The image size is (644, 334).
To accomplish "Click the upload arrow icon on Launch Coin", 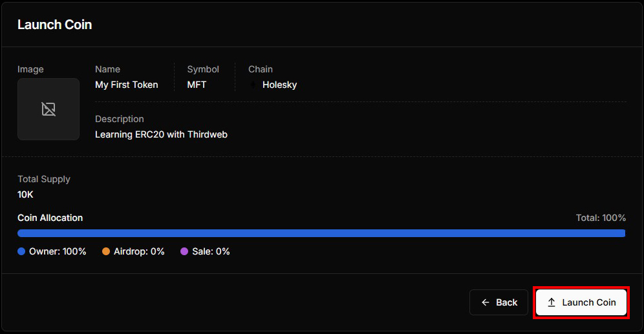I will click(x=552, y=302).
